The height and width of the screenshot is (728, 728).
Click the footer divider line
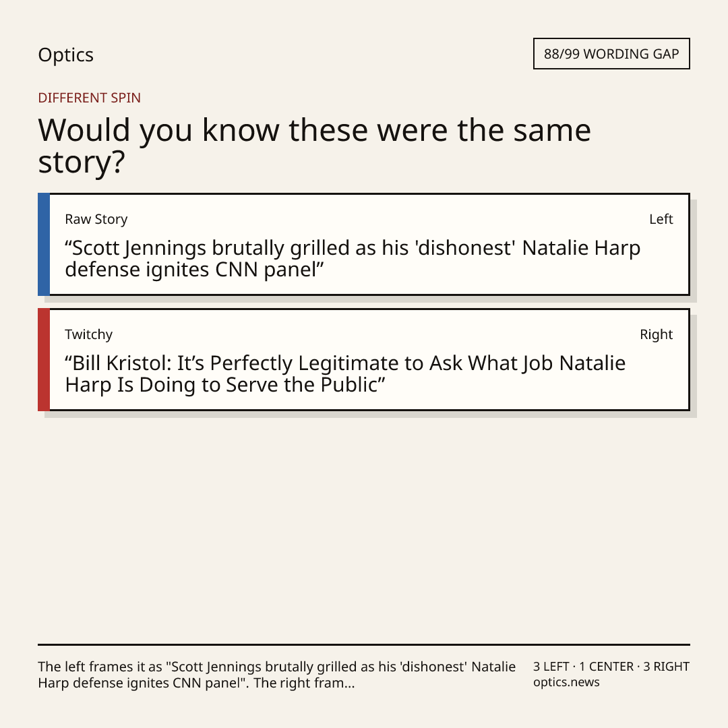coord(364,644)
